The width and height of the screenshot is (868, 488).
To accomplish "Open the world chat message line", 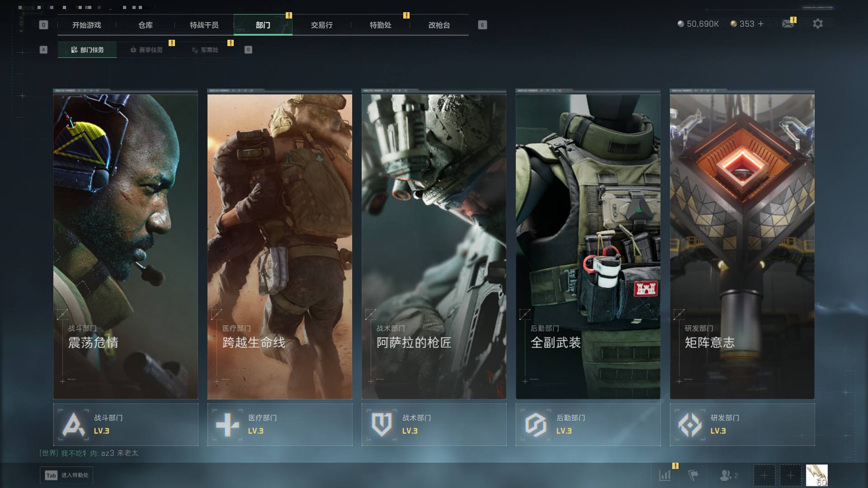I will [89, 453].
